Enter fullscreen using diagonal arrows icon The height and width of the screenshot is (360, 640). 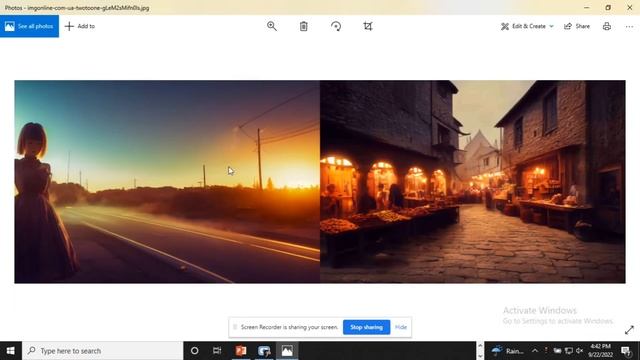629,330
